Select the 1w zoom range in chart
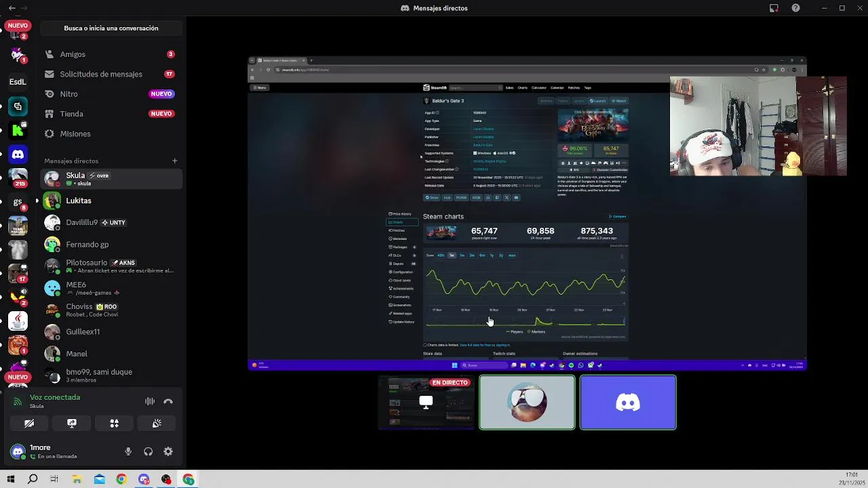This screenshot has width=868, height=488. tap(452, 256)
